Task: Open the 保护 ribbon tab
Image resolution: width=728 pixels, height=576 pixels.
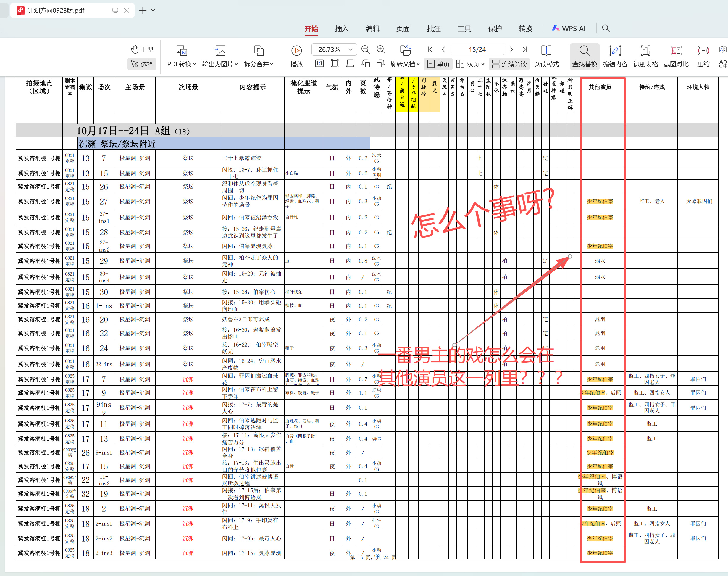Action: [x=495, y=29]
